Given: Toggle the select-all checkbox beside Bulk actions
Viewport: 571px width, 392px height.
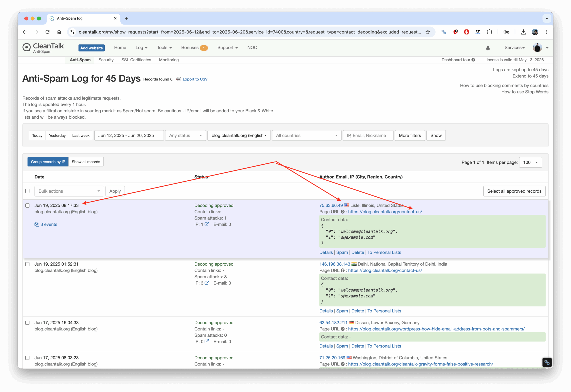Looking at the screenshot, I should point(27,191).
